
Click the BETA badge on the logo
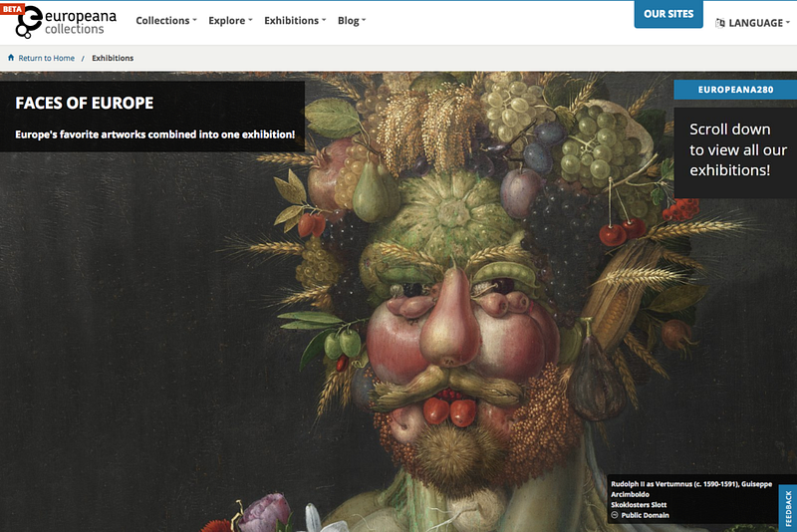(x=12, y=9)
